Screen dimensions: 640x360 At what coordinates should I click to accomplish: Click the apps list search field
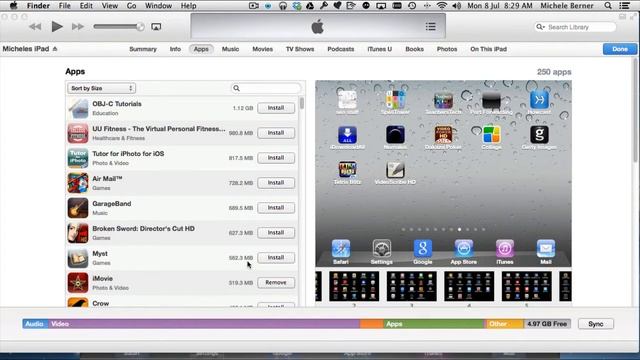coord(266,88)
